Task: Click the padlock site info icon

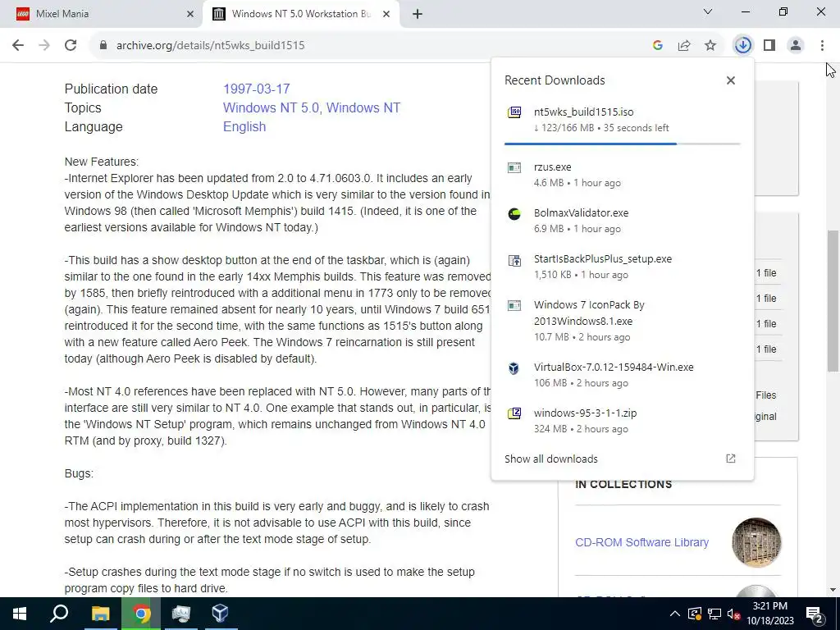Action: (x=103, y=45)
